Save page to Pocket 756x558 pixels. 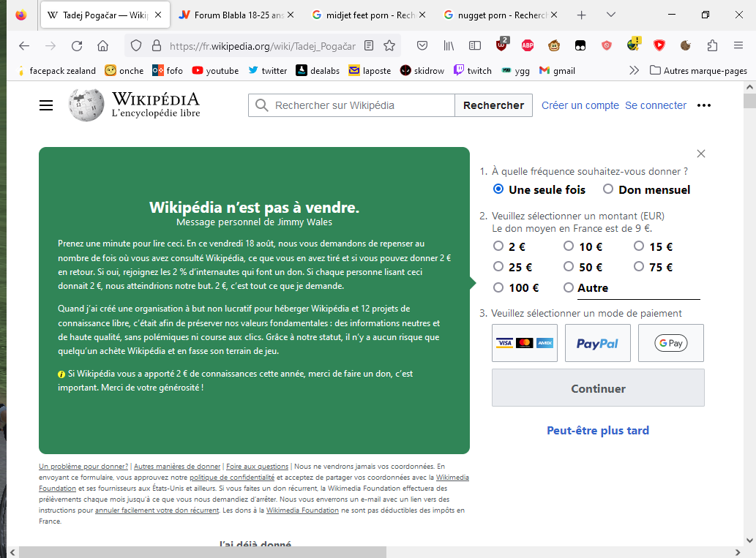pyautogui.click(x=422, y=46)
